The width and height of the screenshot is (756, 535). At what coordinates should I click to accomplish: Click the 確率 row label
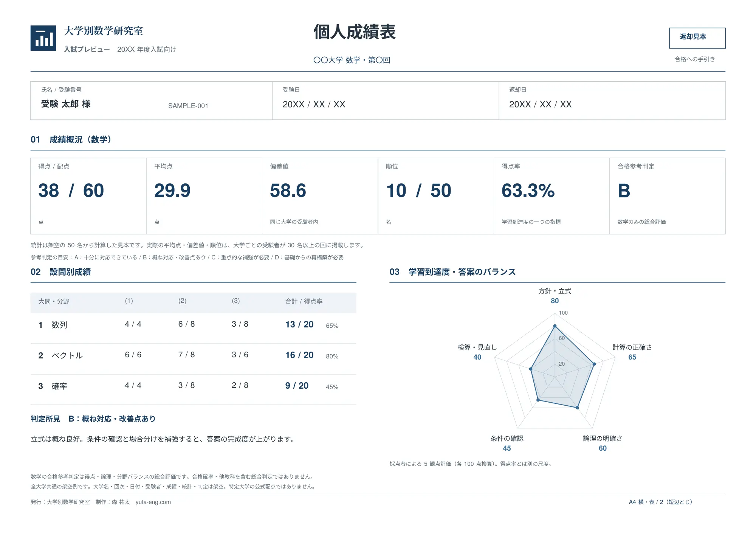tap(59, 386)
